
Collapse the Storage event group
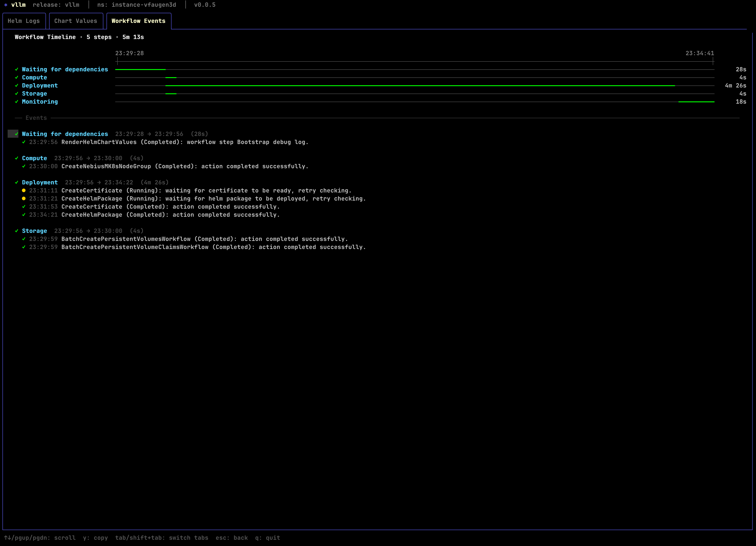[x=34, y=231]
